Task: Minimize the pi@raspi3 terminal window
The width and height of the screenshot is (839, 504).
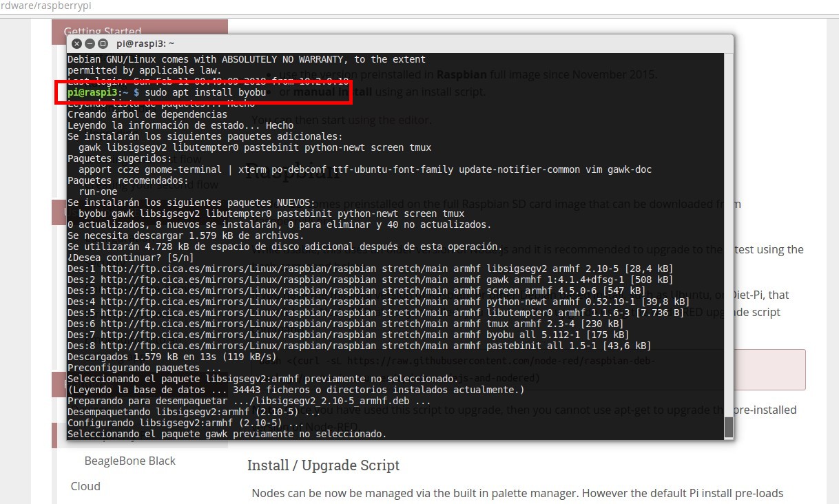Action: pos(90,43)
